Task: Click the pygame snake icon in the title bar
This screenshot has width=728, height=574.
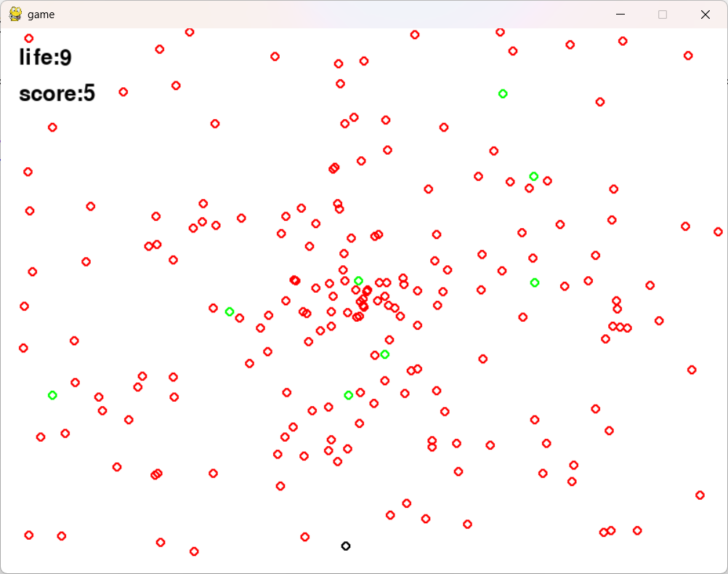Action: 15,15
